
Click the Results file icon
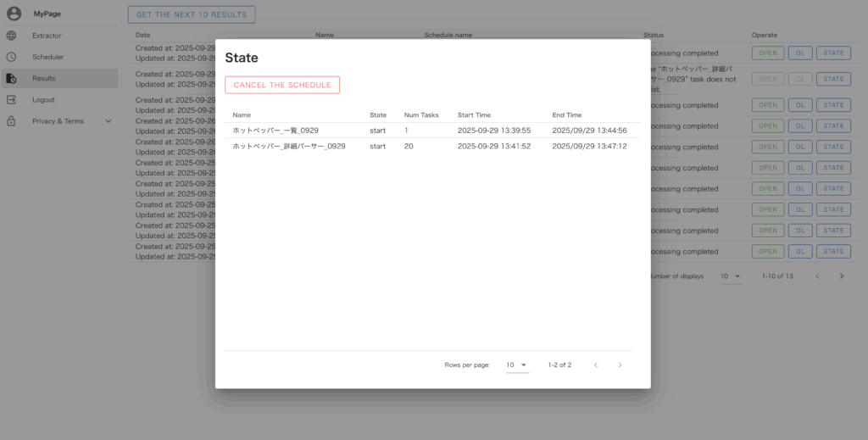pyautogui.click(x=11, y=79)
